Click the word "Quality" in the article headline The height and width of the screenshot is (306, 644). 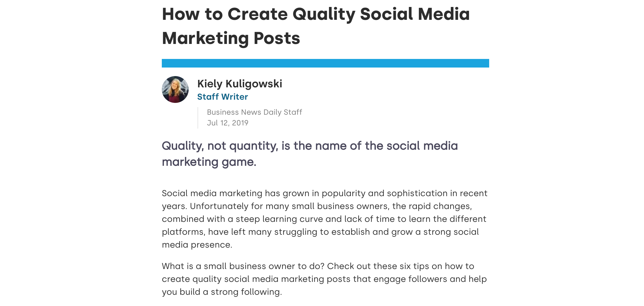click(x=324, y=14)
